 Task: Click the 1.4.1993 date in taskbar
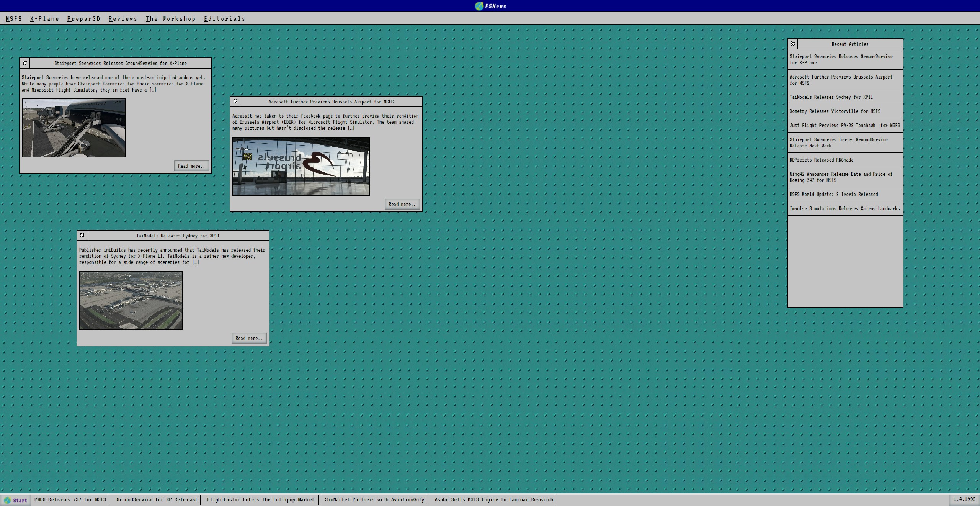click(964, 499)
